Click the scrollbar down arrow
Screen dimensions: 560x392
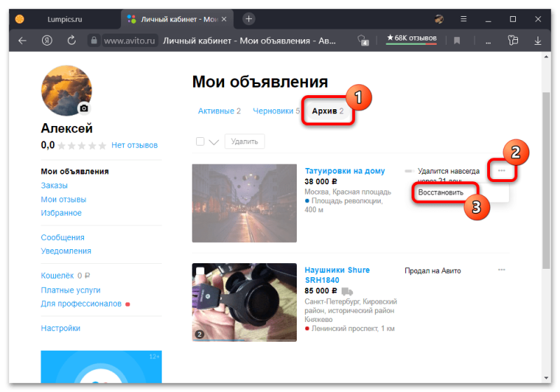click(x=546, y=378)
